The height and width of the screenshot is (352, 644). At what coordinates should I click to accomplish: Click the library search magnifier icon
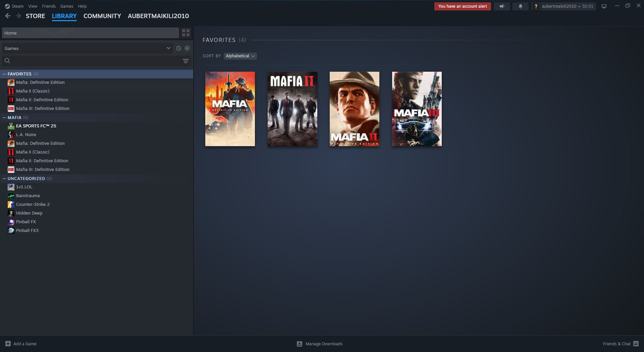coord(7,61)
